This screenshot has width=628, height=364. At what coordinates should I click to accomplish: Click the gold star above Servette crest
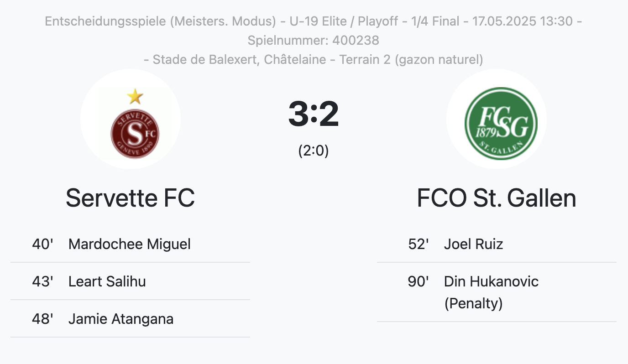coord(135,96)
